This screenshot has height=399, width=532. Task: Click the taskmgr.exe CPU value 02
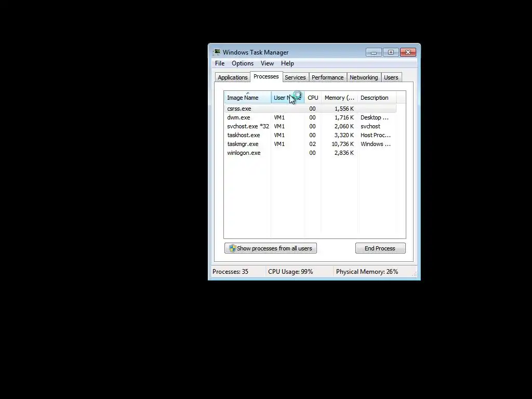pyautogui.click(x=312, y=144)
